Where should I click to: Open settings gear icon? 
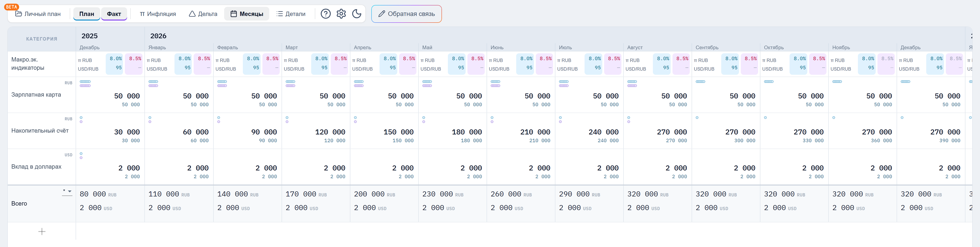click(341, 14)
